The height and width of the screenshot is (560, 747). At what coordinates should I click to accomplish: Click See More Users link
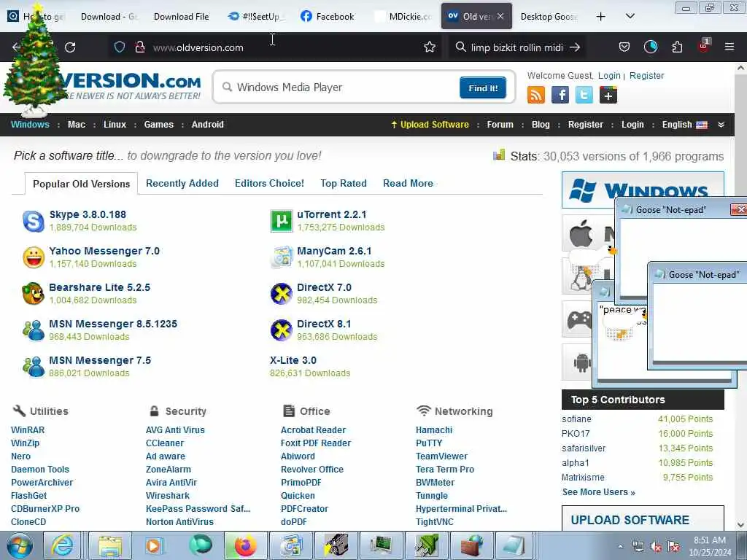[598, 492]
